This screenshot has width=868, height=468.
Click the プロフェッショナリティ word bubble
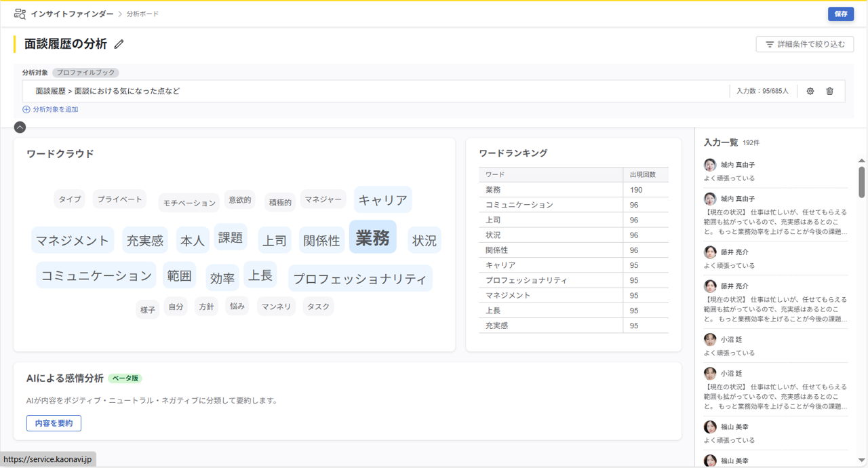[360, 279]
